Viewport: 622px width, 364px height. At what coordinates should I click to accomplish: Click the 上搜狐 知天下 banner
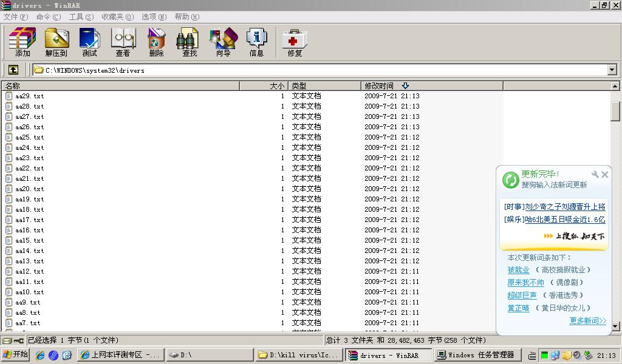(574, 236)
